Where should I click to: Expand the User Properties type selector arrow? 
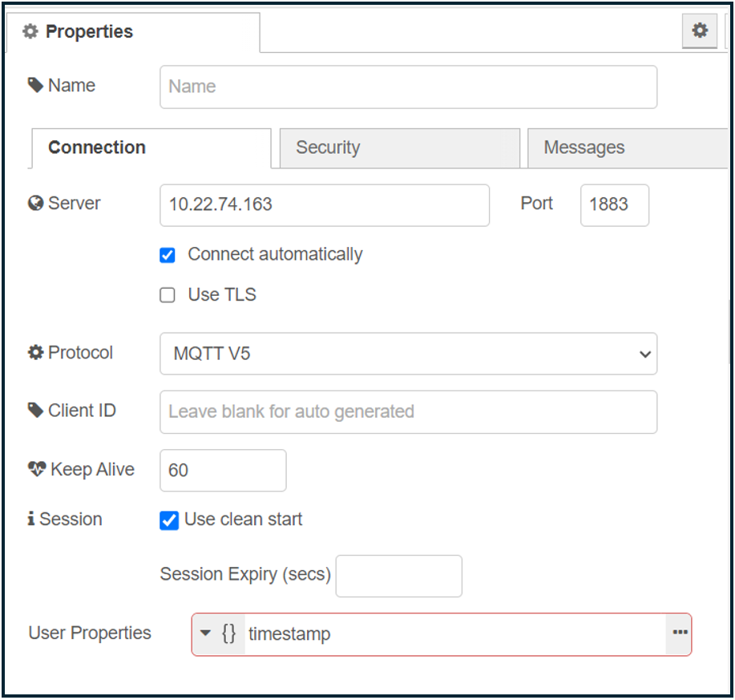205,634
